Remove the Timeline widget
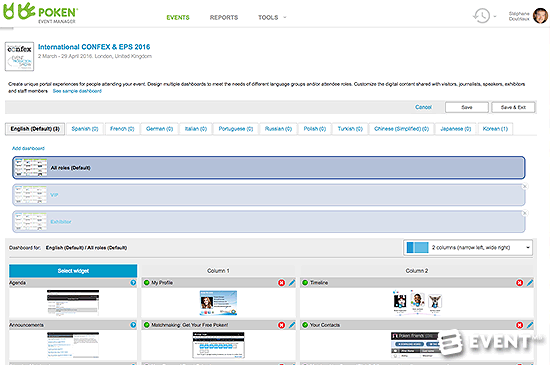550x365 pixels. pos(519,283)
